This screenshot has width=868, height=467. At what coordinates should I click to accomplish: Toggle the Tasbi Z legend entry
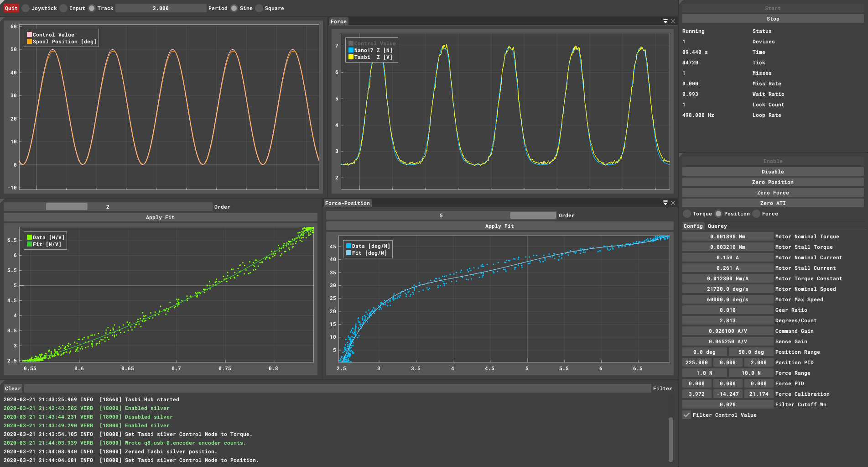click(370, 57)
